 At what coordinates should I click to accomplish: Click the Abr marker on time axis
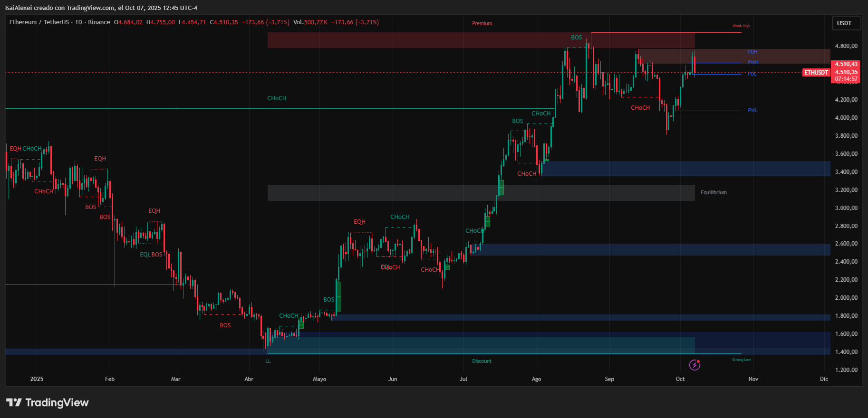249,379
